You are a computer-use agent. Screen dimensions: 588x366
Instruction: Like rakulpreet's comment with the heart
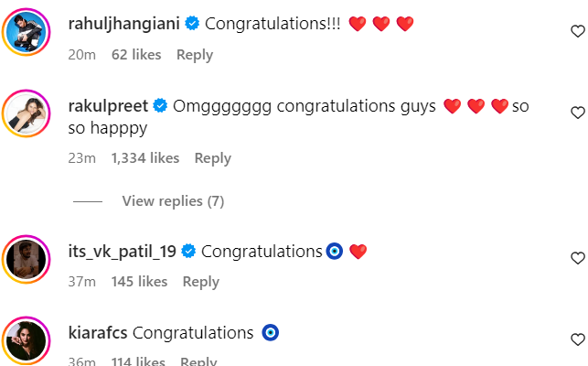click(577, 113)
